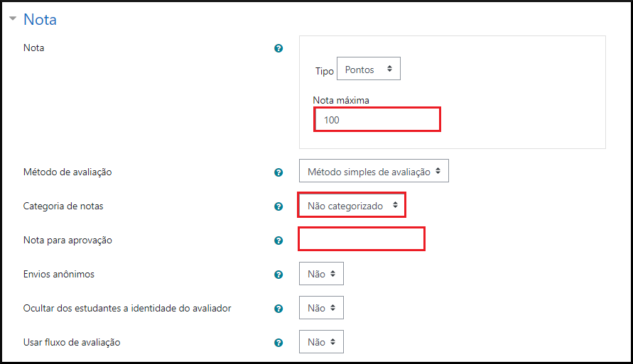The width and height of the screenshot is (633, 364).
Task: Click help icon beside Nota para aprovação
Action: [x=278, y=241]
